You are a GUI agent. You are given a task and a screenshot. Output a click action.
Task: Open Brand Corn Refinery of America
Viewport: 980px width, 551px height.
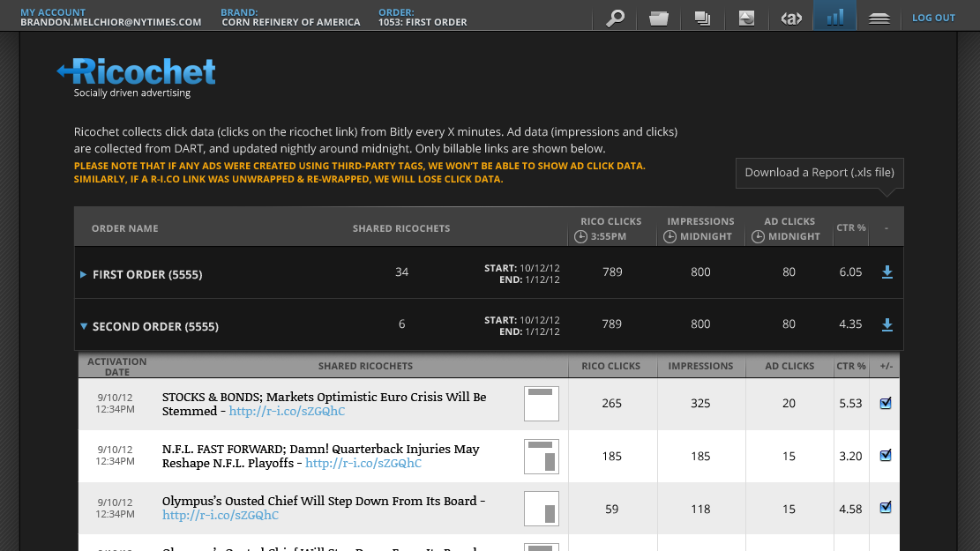(291, 17)
